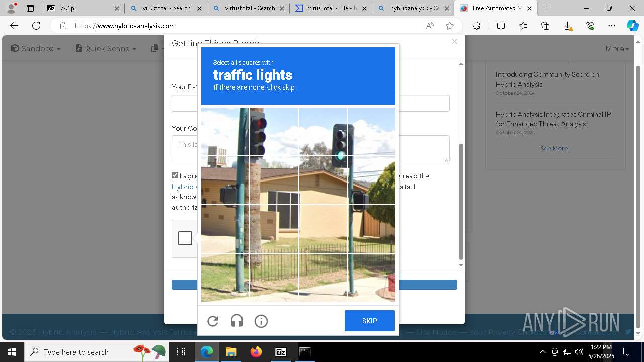Open Firefox from the taskbar
This screenshot has height=362, width=644.
pos(256,352)
